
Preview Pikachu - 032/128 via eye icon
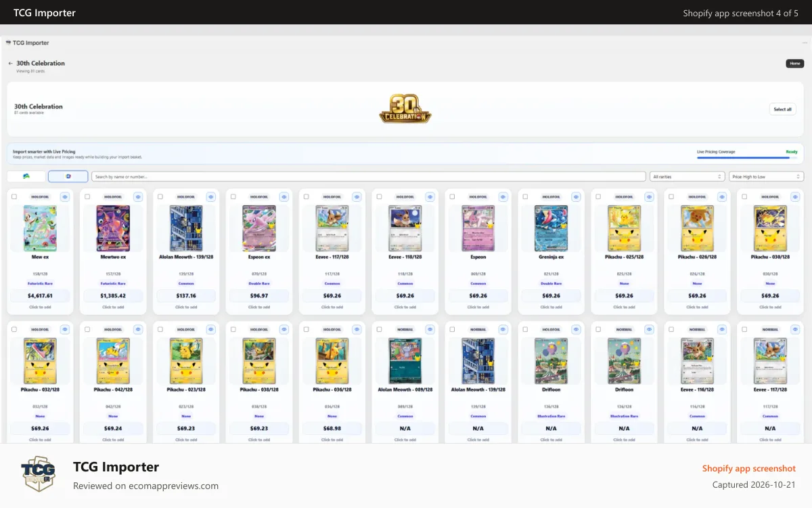tap(65, 329)
